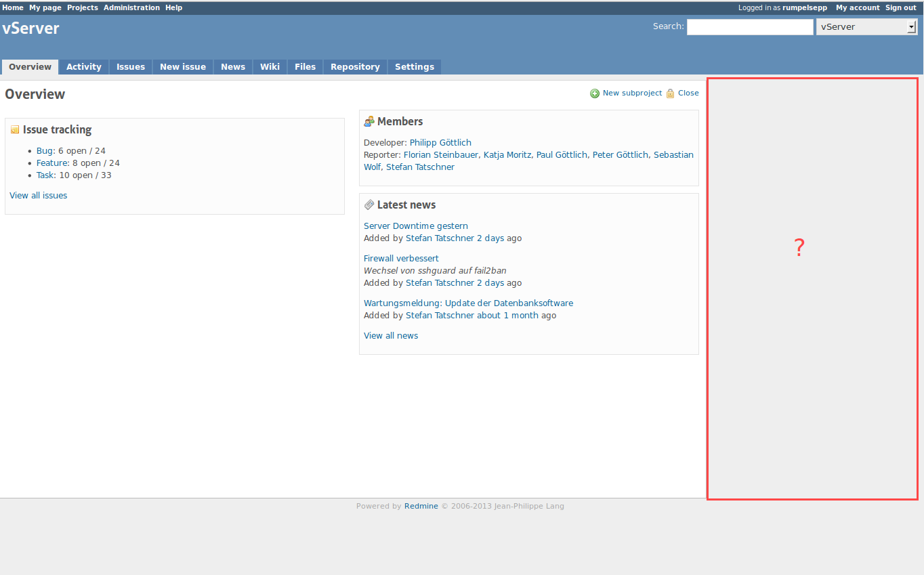
Task: Open My page in top menu
Action: pyautogui.click(x=45, y=8)
